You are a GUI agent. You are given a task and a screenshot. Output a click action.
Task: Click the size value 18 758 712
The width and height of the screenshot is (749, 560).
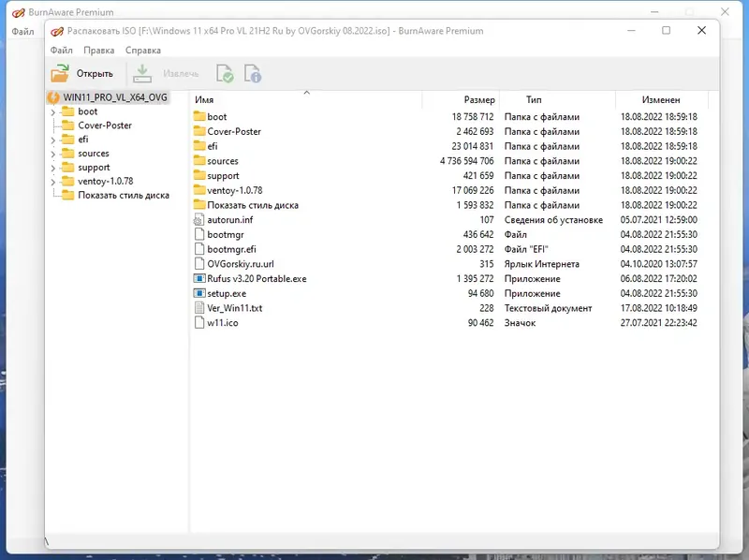473,116
